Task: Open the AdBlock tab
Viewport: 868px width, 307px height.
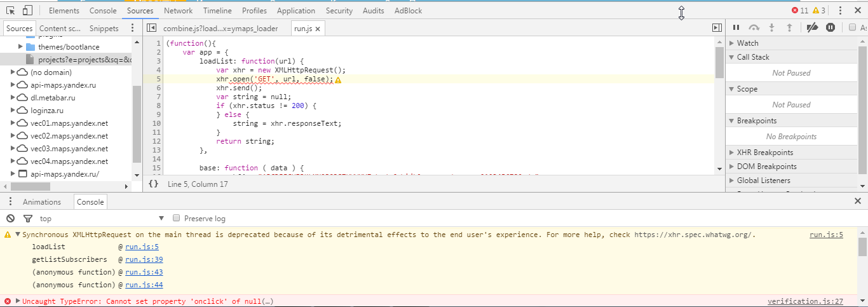Action: [408, 11]
